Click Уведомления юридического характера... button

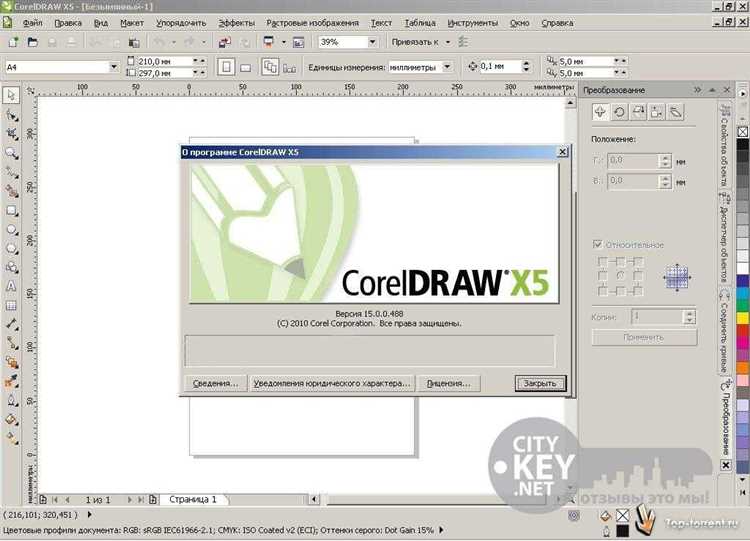[x=331, y=383]
